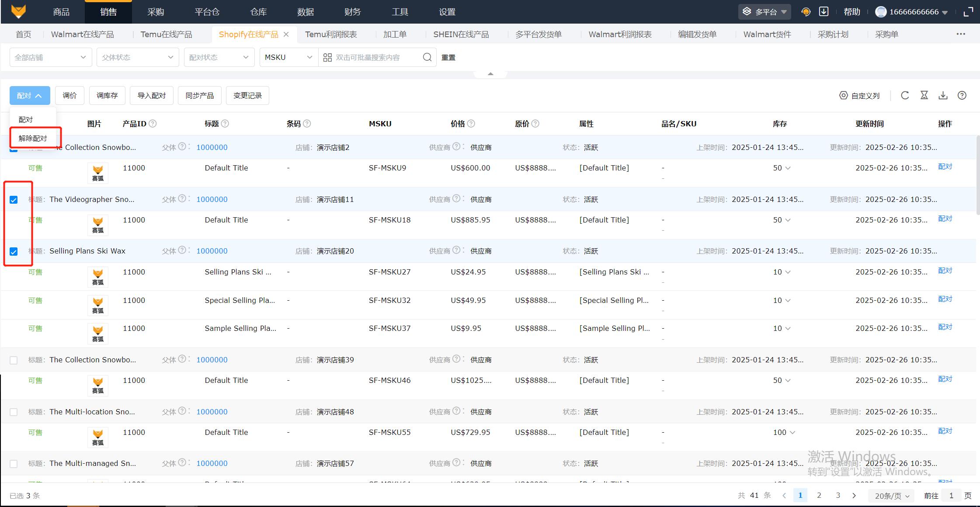Uncheck Selling Plans Ski Wax checkbox

[14, 252]
